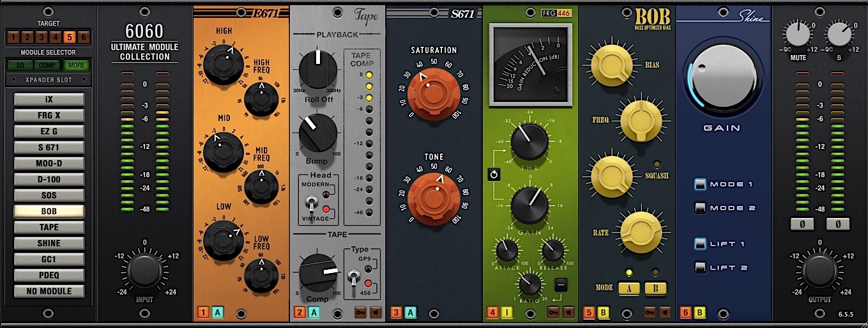Enable Shine LIFT 2
This screenshot has height=328, width=868.
tap(700, 267)
